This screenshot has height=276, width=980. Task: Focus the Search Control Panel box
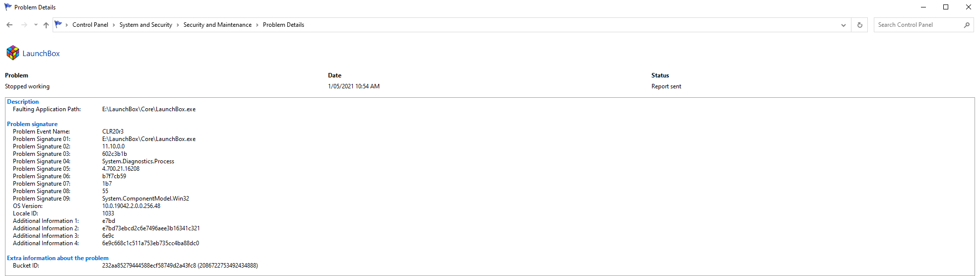919,25
